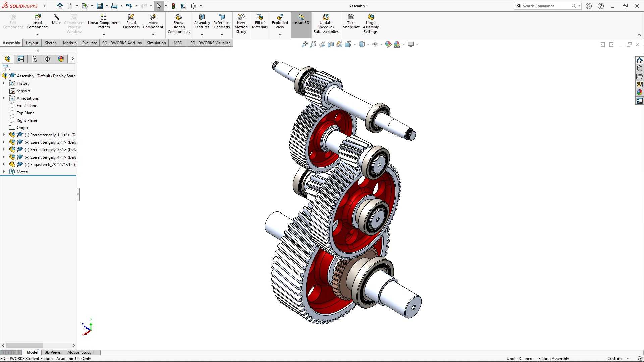
Task: Open Appearances task pane color sphere
Action: click(x=640, y=93)
